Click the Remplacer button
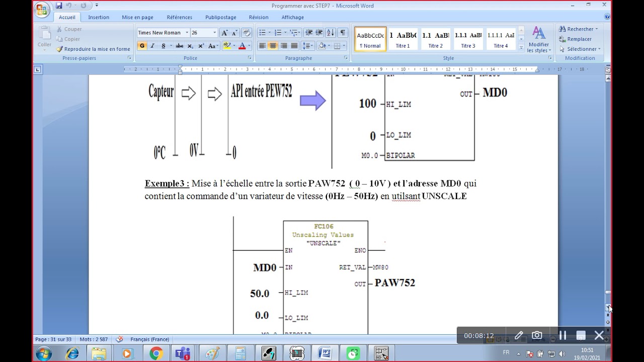The height and width of the screenshot is (362, 644). [x=575, y=39]
